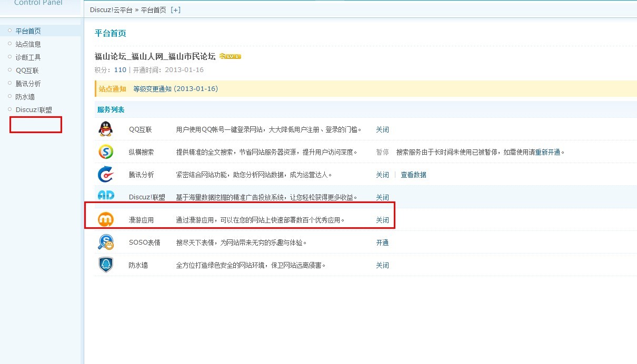The height and width of the screenshot is (364, 637).
Task: Click 开通 for SOSO表情 service
Action: coord(382,242)
